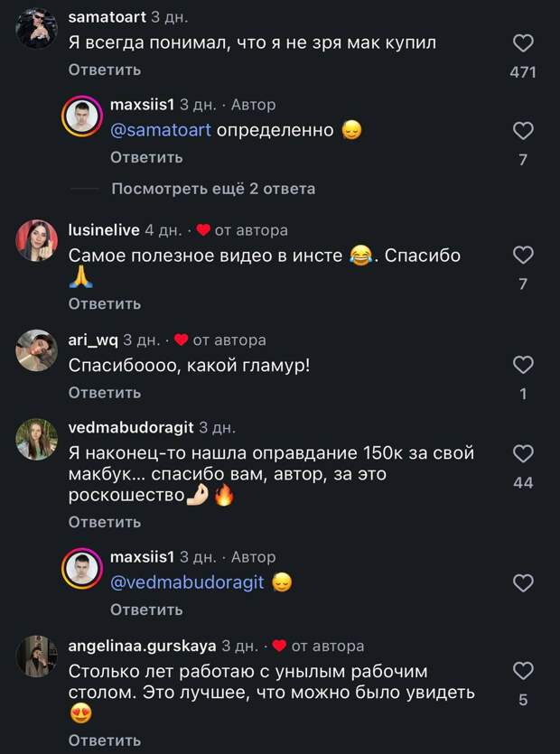Reply to ari_wq's comment
560x754 pixels.
coord(105,393)
